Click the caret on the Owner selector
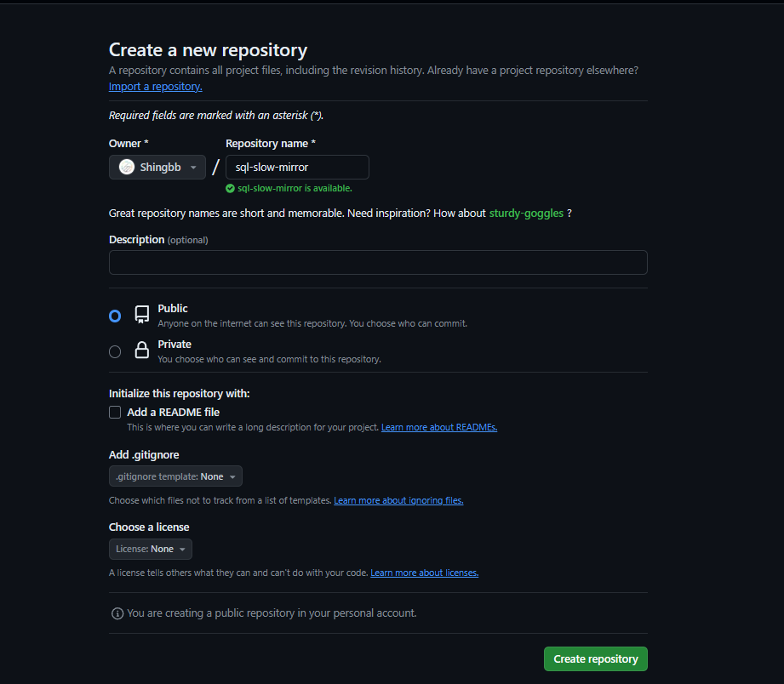 pyautogui.click(x=193, y=167)
